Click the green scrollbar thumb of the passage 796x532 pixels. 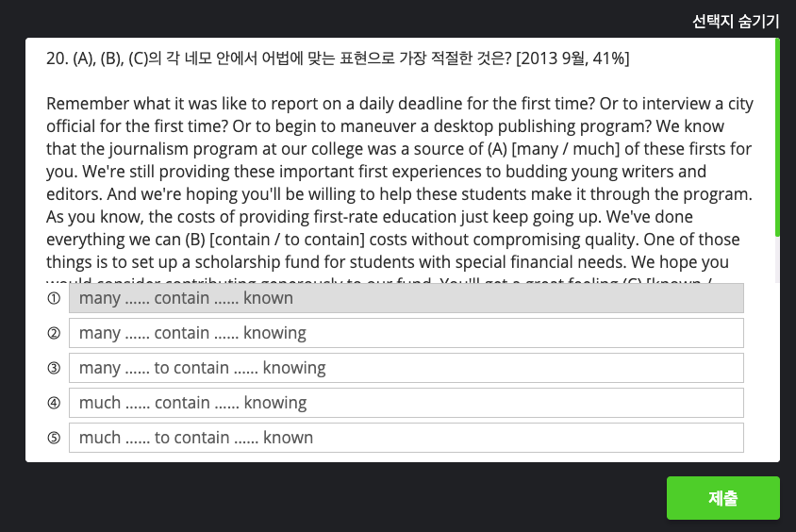click(x=776, y=137)
